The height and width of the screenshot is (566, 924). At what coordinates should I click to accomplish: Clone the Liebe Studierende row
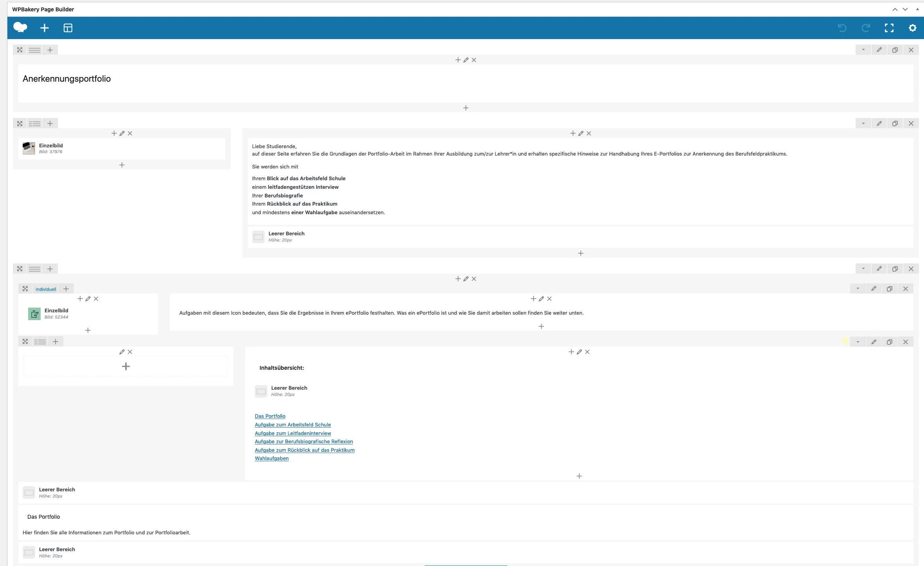pyautogui.click(x=895, y=124)
